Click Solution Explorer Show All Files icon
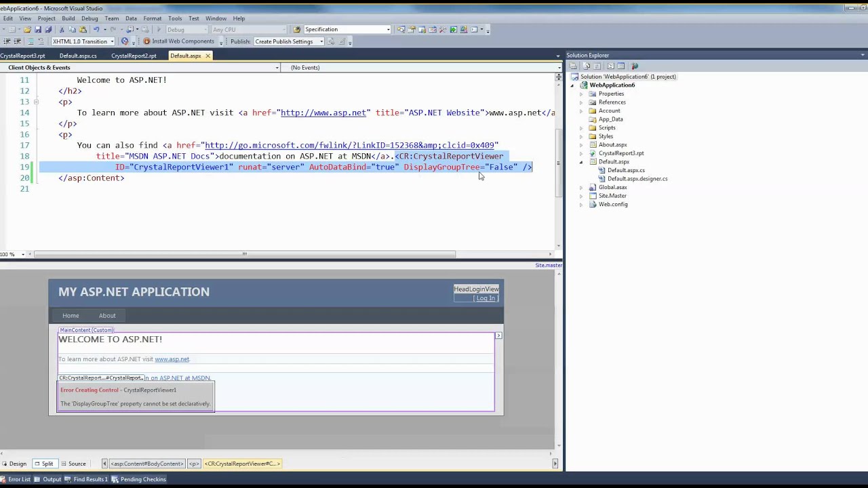868x488 pixels. click(587, 66)
